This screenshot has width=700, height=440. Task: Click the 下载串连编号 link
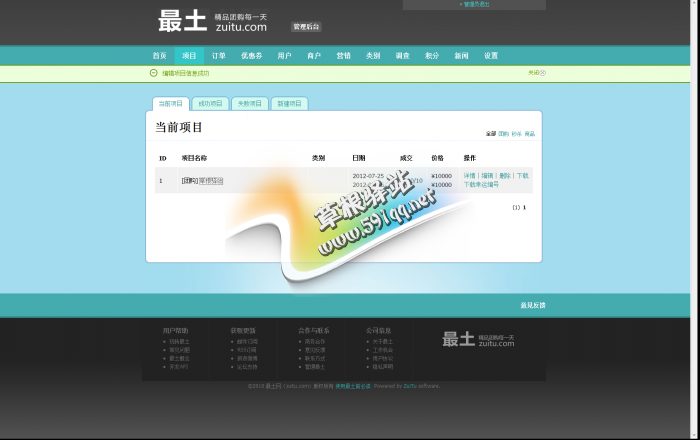[481, 185]
